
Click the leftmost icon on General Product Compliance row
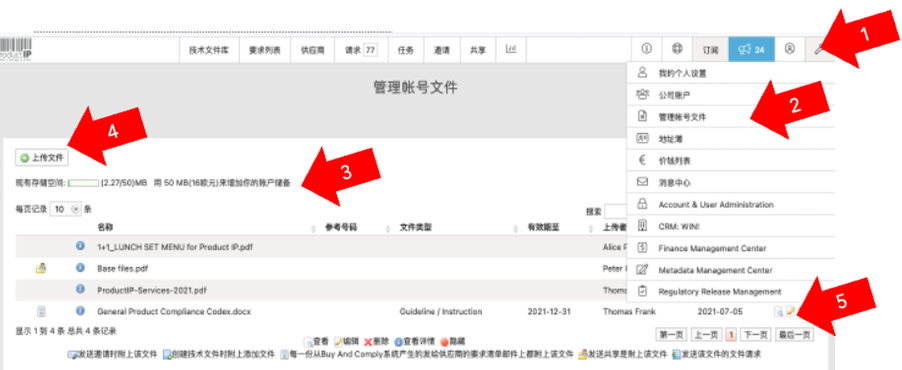click(x=41, y=311)
